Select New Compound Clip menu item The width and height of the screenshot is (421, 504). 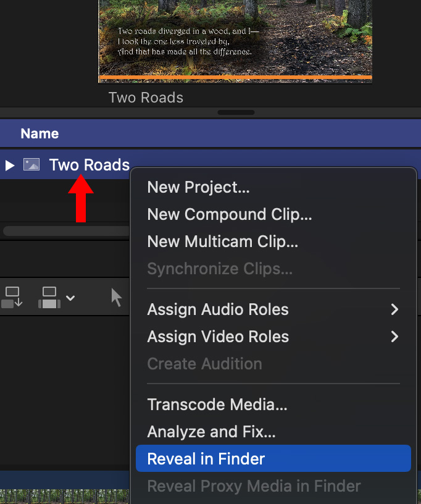[229, 215]
